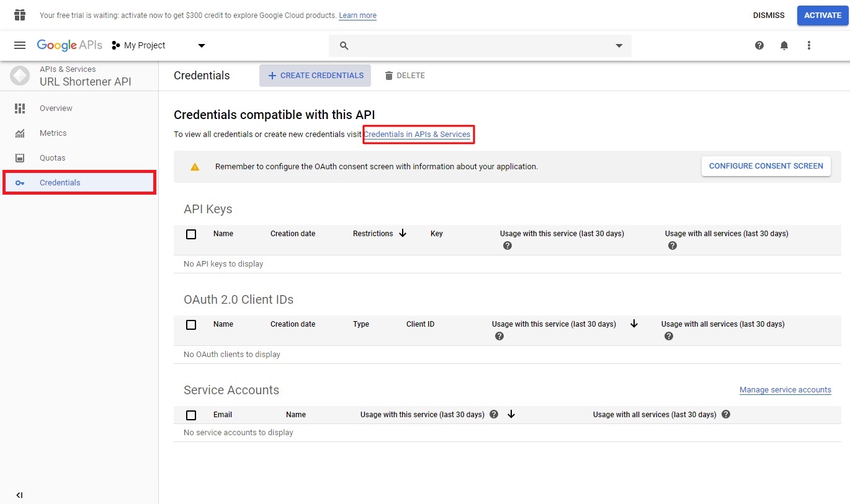Click the trash icon next to DELETE
The height and width of the screenshot is (504, 850).
[389, 76]
